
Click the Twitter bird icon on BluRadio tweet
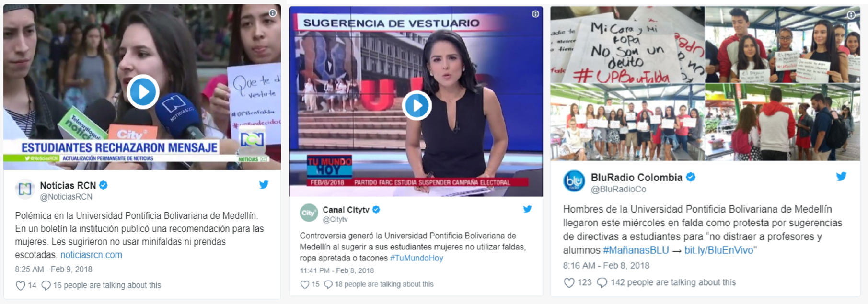point(841,176)
